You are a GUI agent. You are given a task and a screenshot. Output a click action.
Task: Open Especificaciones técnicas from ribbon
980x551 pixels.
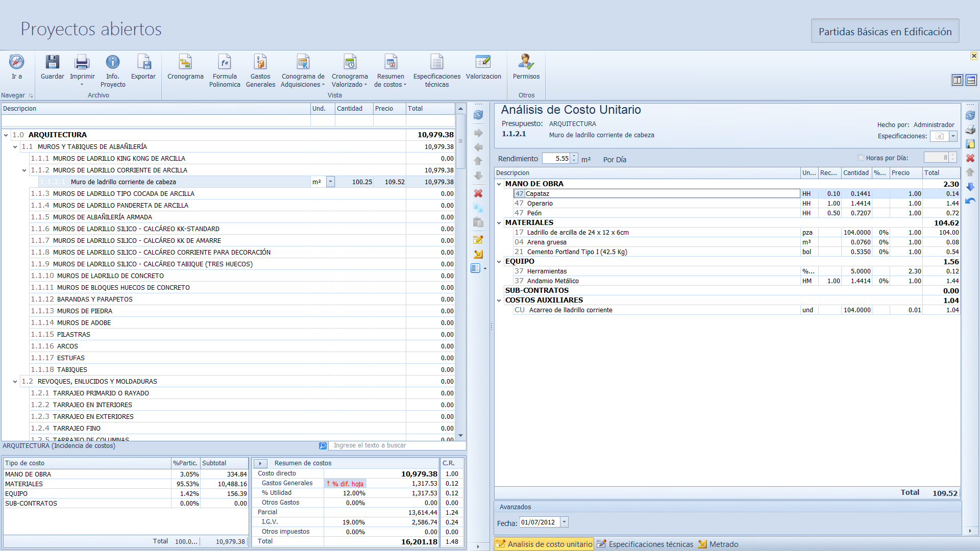pos(436,63)
